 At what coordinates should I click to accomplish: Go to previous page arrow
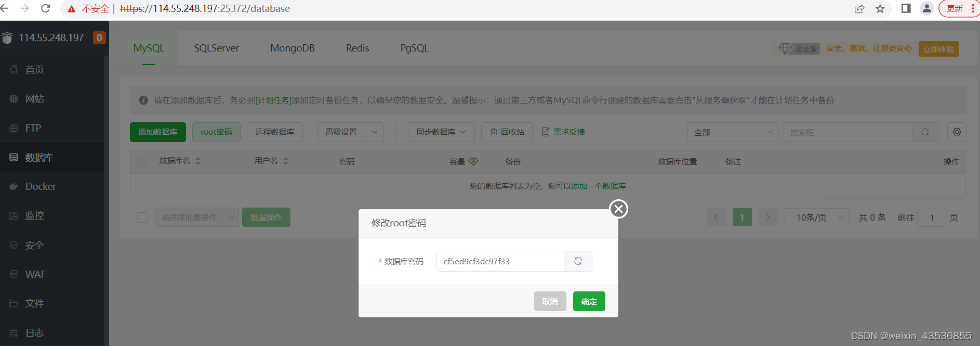[x=716, y=217]
